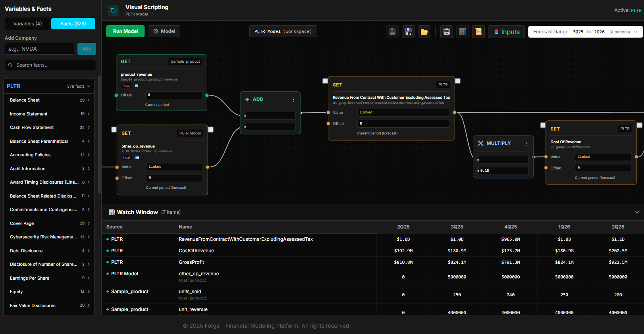This screenshot has width=644, height=334.
Task: Click the $965.0M cell under 4Q25
Action: click(511, 239)
